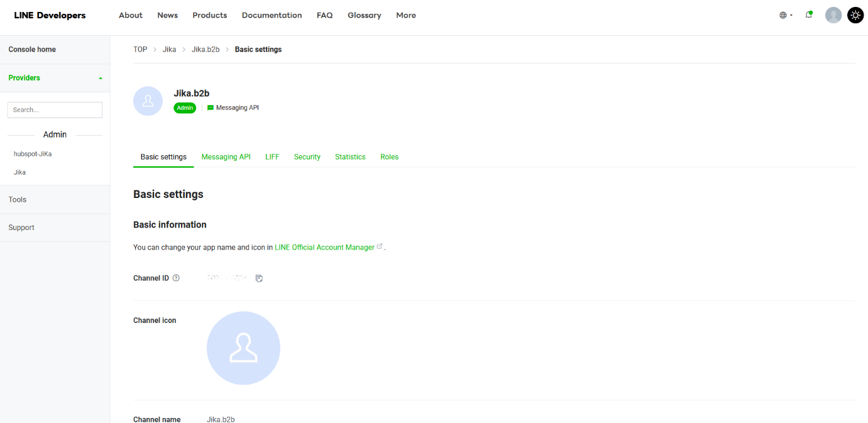Expand the More menu

click(406, 15)
